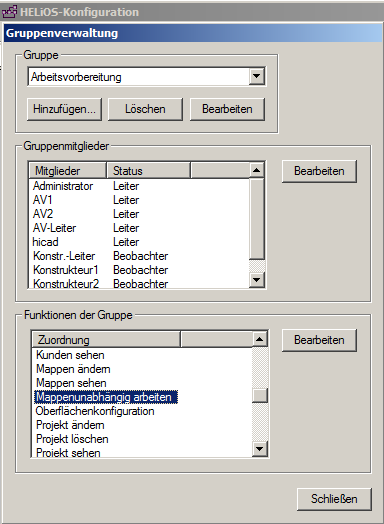
Task: Click Bearbeiten next to Funktionen der Gruppe
Action: 319,340
